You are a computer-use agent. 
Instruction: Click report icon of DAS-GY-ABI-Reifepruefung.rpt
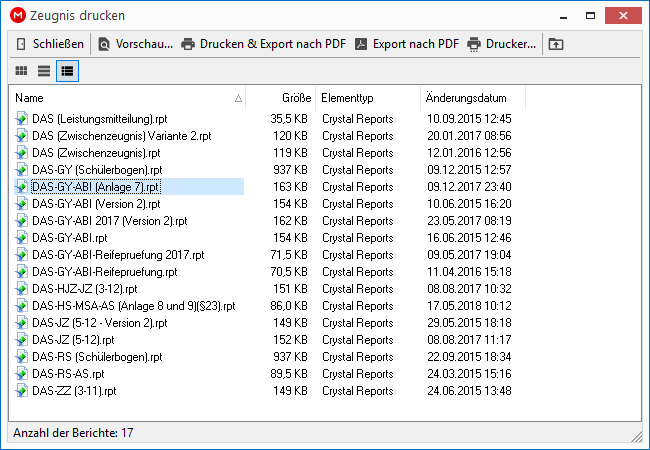coord(21,272)
